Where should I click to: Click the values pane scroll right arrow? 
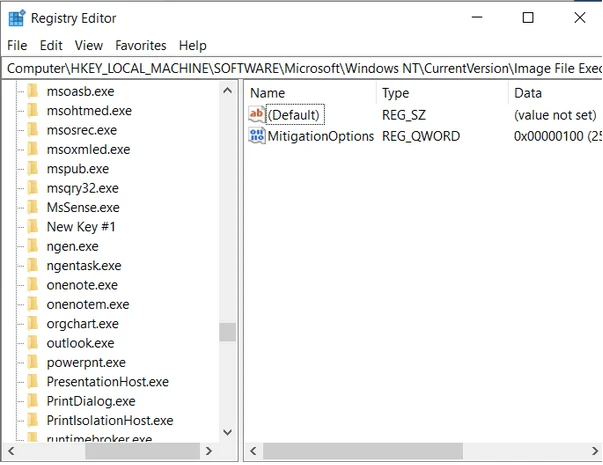pos(595,451)
